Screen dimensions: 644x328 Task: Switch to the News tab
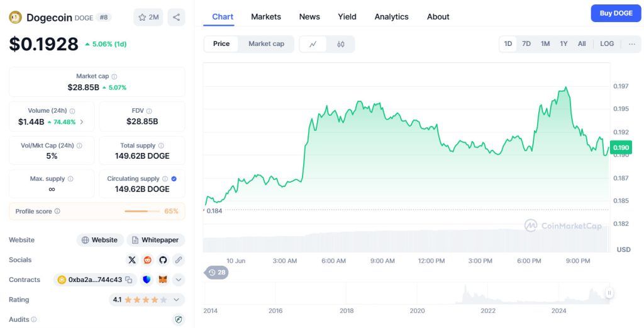[309, 17]
